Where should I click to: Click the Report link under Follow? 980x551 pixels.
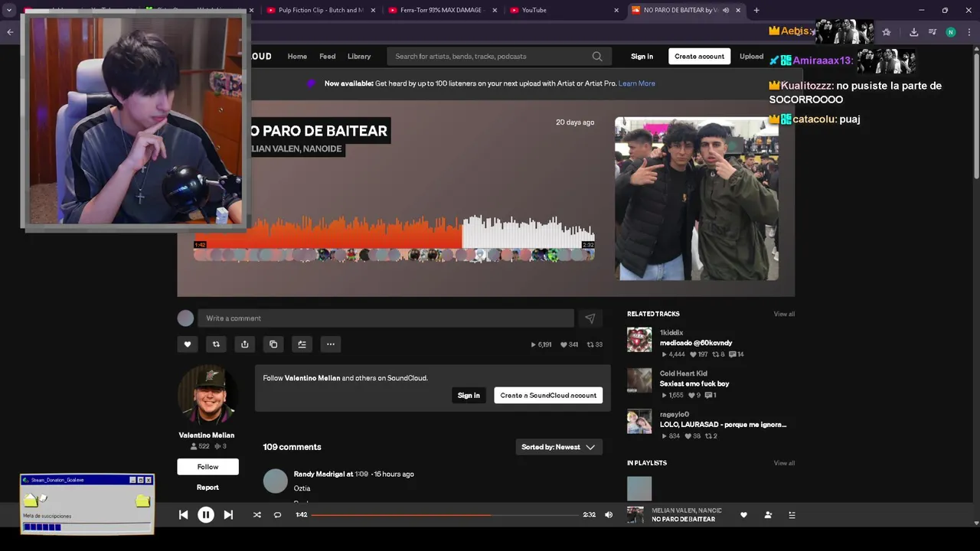pos(207,487)
